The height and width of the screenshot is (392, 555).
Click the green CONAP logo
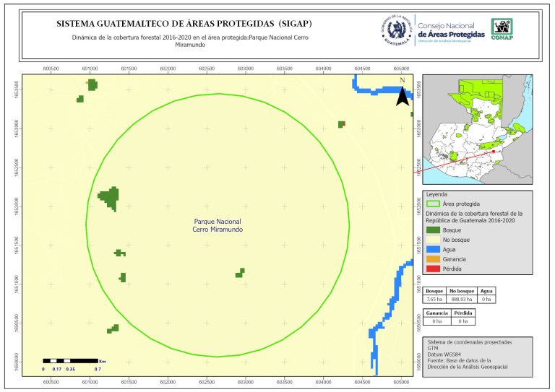[503, 30]
